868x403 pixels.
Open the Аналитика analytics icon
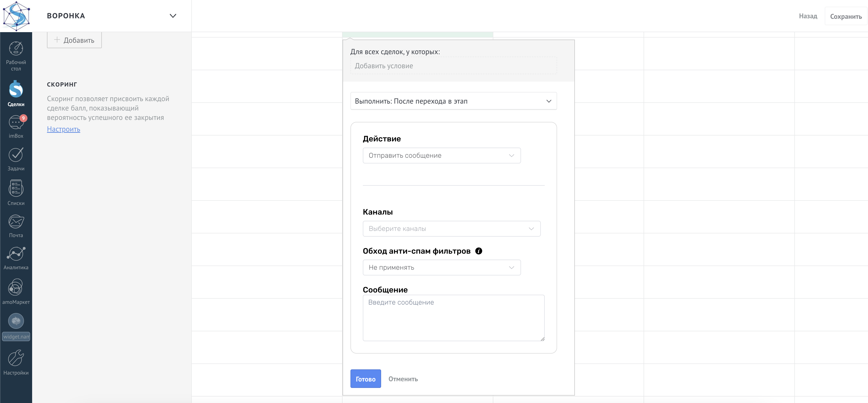[x=16, y=254]
